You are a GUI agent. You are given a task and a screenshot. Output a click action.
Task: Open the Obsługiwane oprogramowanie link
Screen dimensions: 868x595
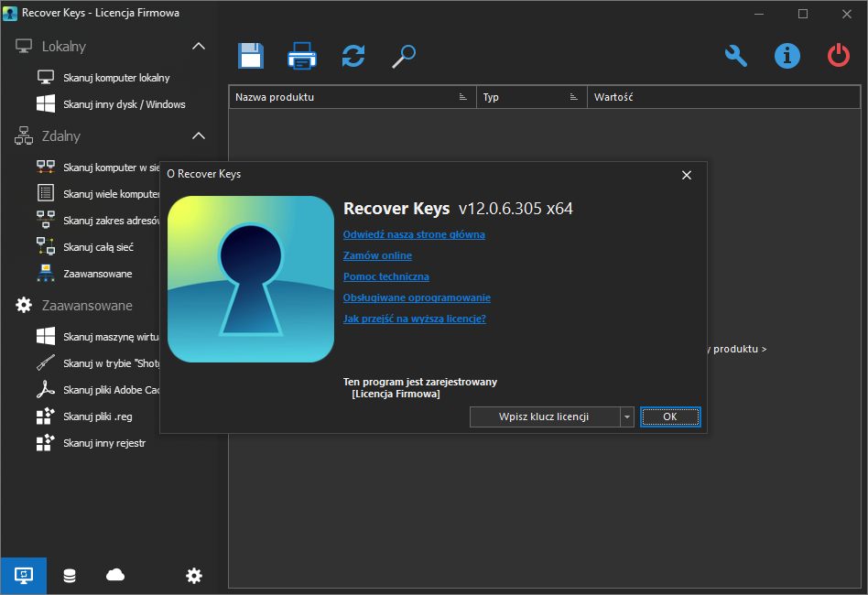pos(417,297)
